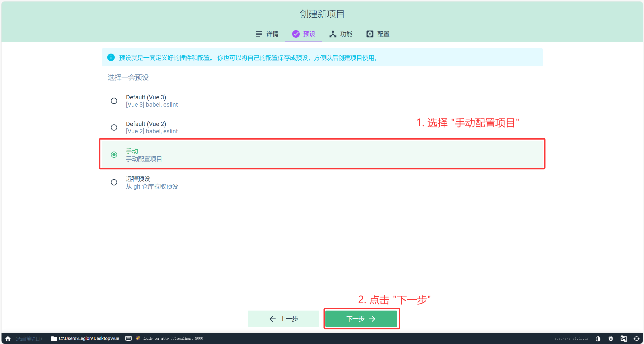Click the 下一步 button
Screen dimensions: 644x344
point(361,319)
